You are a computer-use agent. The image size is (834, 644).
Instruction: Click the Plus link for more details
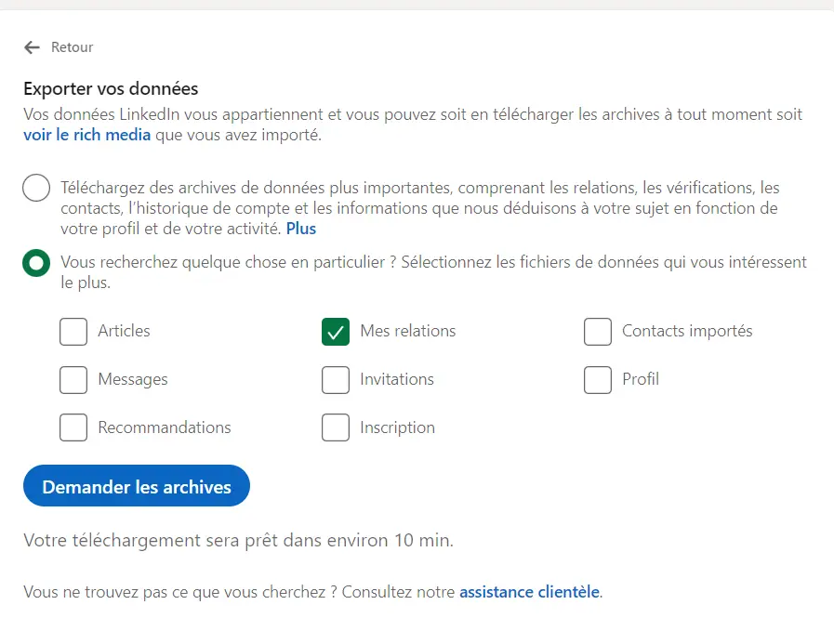300,228
